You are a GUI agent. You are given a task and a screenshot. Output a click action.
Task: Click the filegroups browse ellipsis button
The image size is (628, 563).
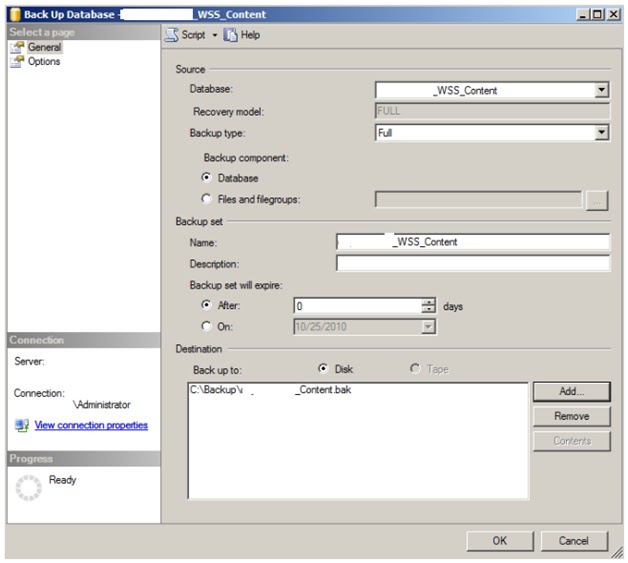pos(597,201)
